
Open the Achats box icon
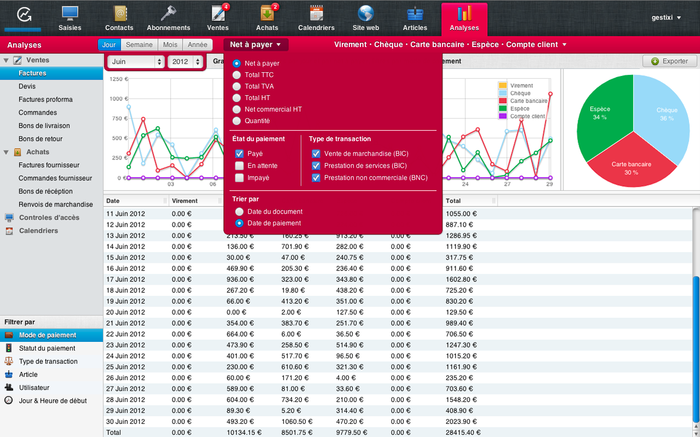(267, 15)
